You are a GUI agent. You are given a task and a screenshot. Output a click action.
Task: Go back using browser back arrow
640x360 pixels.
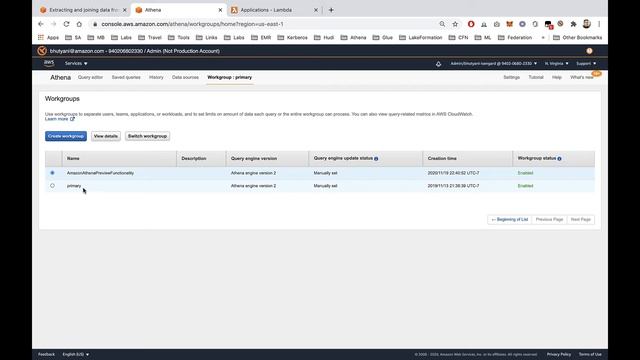coord(41,24)
